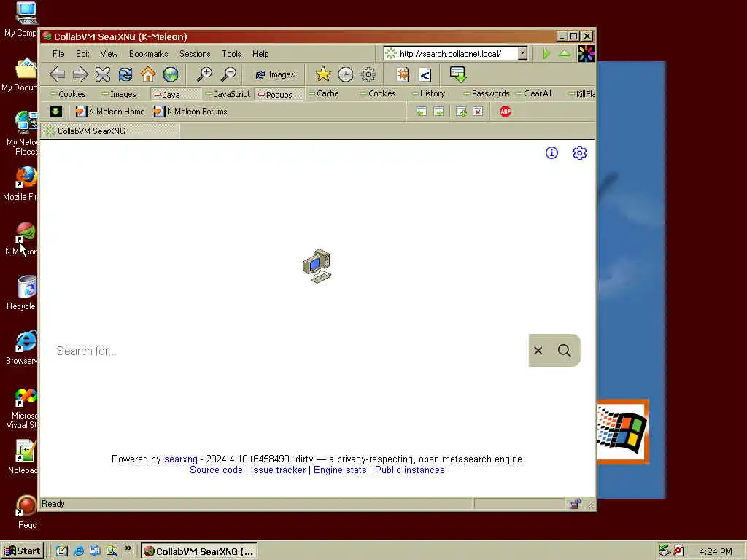This screenshot has height=560, width=747.
Task: Open SearXNG info circle icon
Action: 551,153
